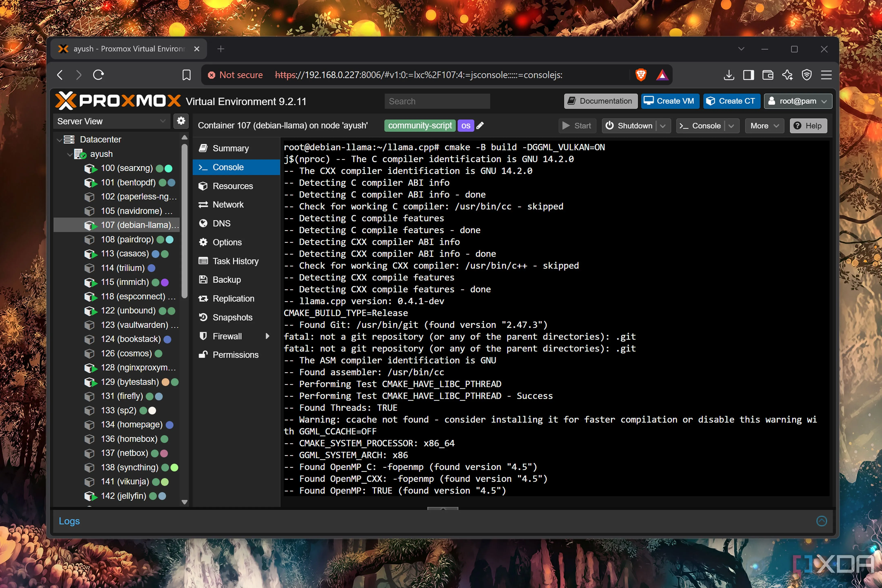
Task: Click the Create CT button
Action: pyautogui.click(x=731, y=101)
